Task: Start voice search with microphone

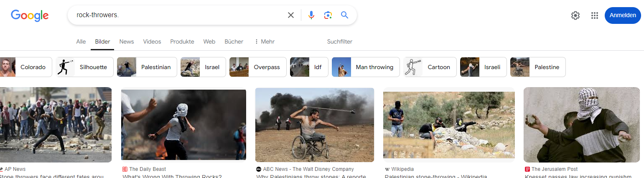Action: pos(311,15)
